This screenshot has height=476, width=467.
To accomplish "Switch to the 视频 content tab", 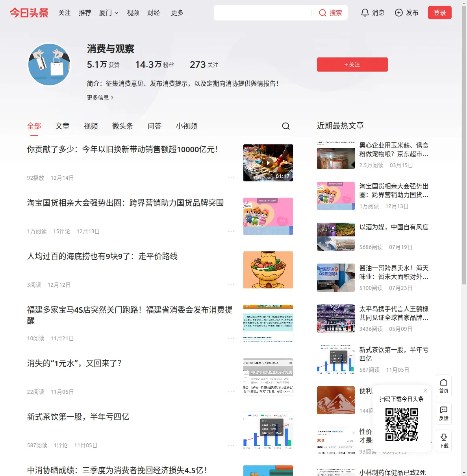I will pyautogui.click(x=91, y=126).
